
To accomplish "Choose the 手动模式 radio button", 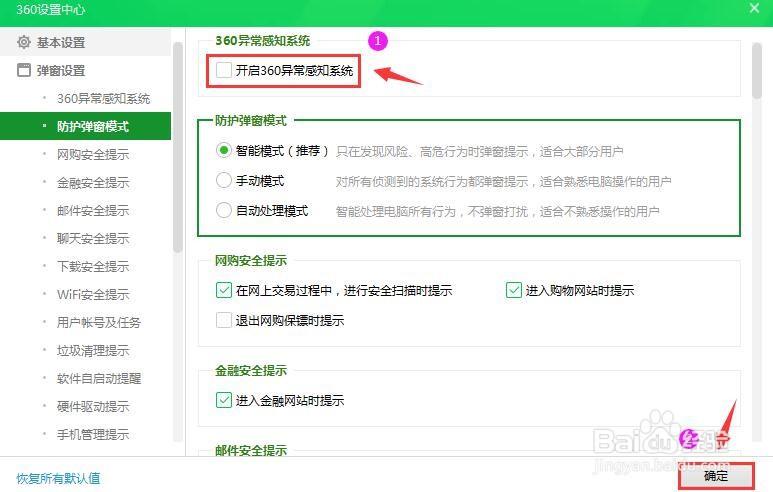I will (224, 180).
